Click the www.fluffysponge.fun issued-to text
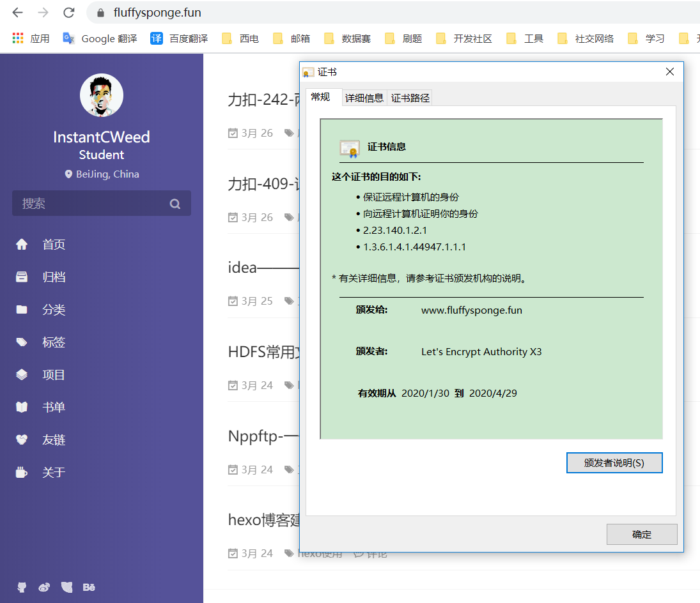The image size is (700, 603). point(471,310)
